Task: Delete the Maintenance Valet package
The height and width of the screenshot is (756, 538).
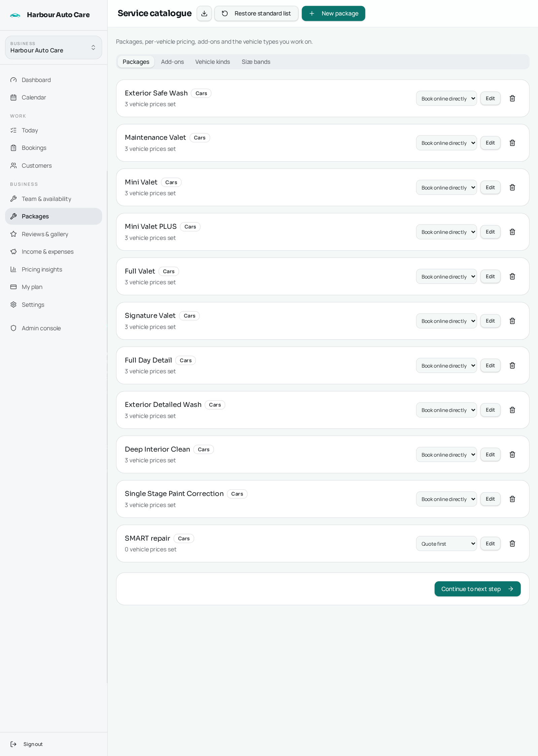Action: pos(512,143)
